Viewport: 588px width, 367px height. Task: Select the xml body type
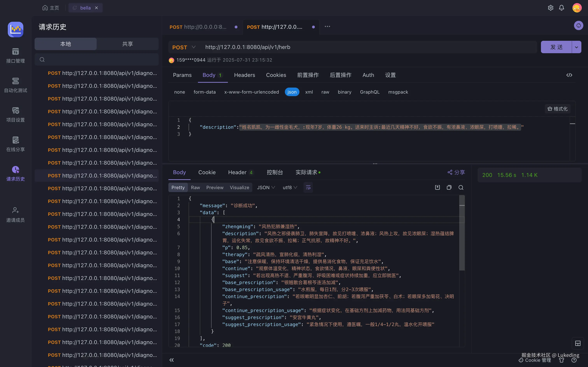(x=309, y=92)
